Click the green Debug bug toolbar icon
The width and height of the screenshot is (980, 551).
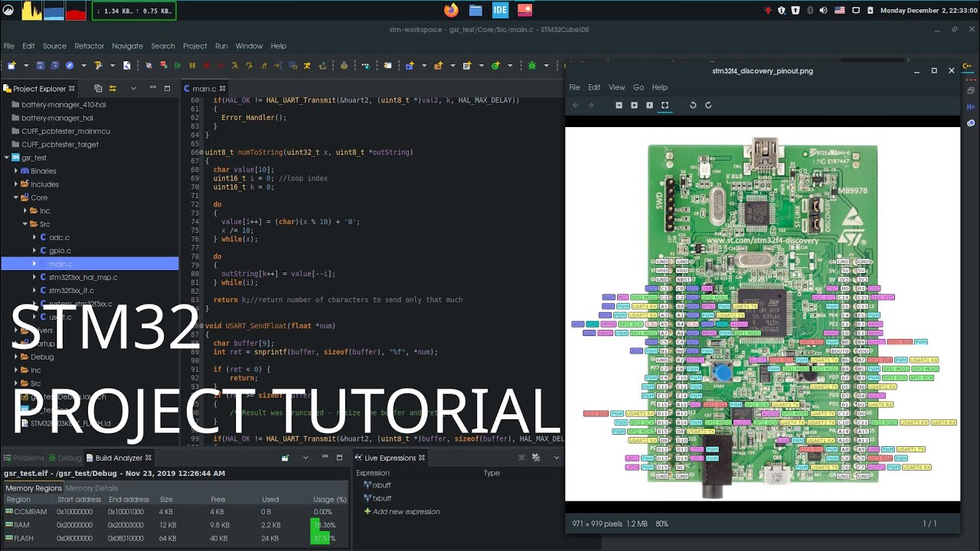coord(532,66)
